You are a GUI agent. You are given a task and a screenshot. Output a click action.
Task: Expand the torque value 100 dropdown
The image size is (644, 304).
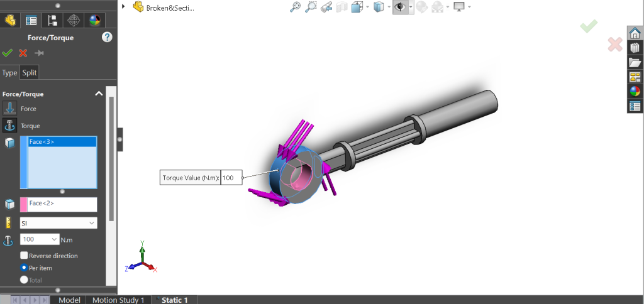53,239
